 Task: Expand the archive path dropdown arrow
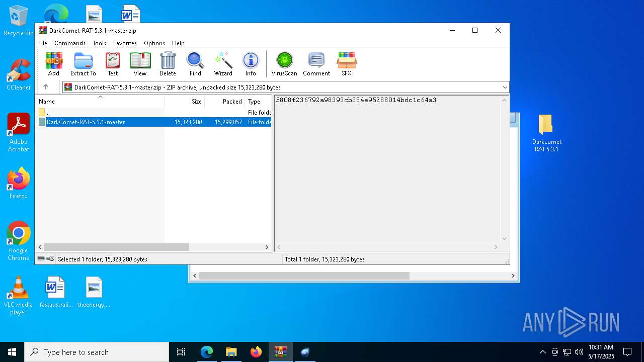505,87
